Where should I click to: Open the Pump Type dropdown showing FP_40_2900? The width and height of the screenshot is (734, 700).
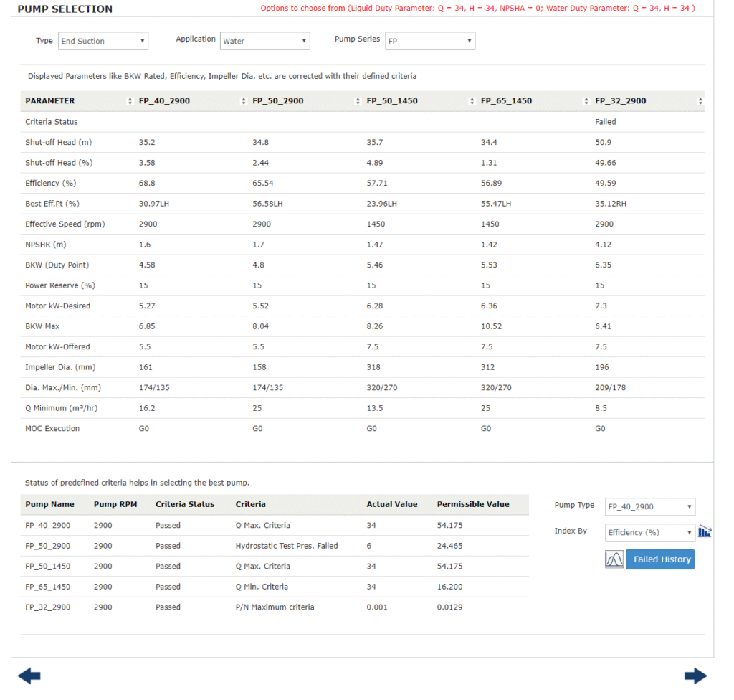point(650,506)
